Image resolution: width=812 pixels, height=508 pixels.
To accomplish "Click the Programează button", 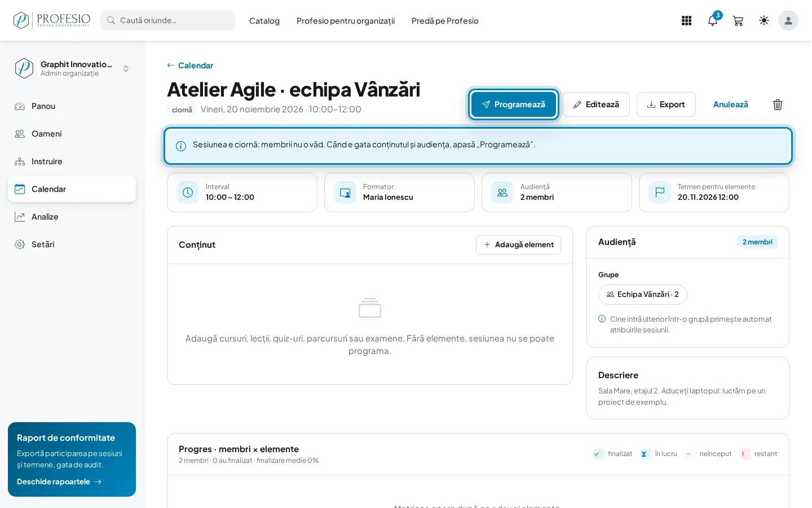I will click(x=514, y=104).
